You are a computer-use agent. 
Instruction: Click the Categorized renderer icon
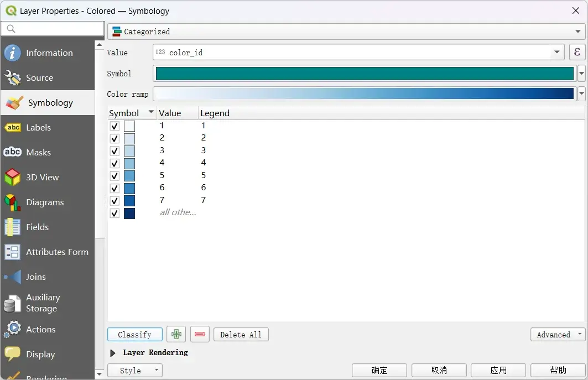point(117,32)
